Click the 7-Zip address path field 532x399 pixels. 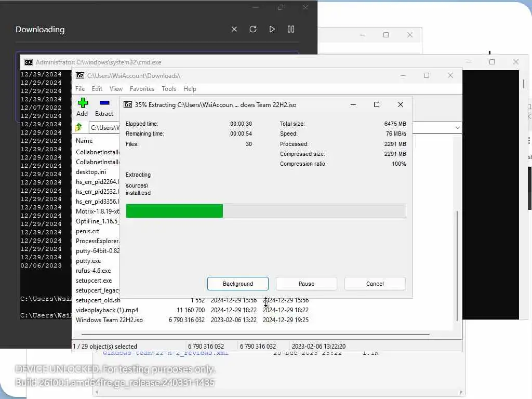104,128
